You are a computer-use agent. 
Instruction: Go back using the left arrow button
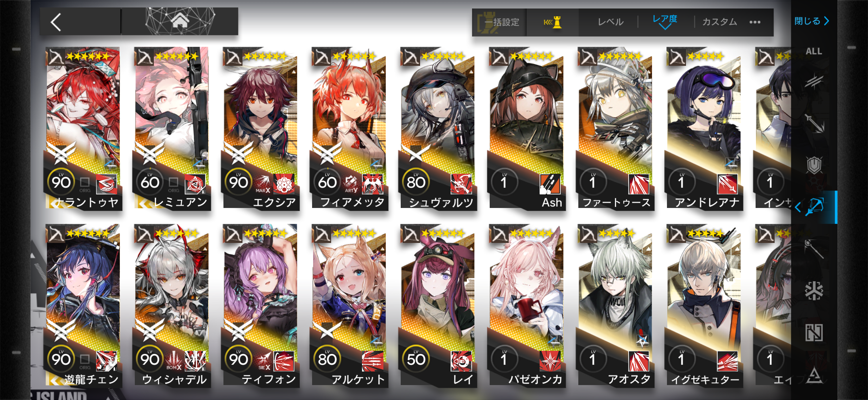point(56,22)
